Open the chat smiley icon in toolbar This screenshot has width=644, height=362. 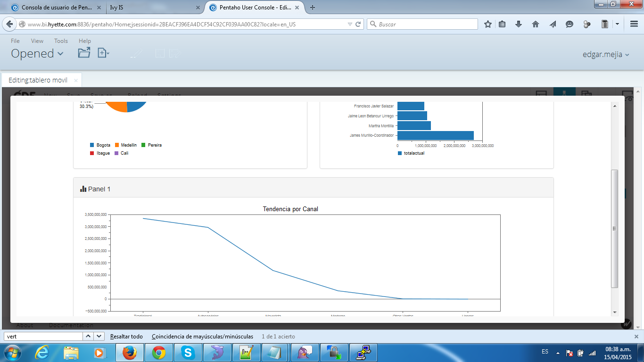pos(570,24)
